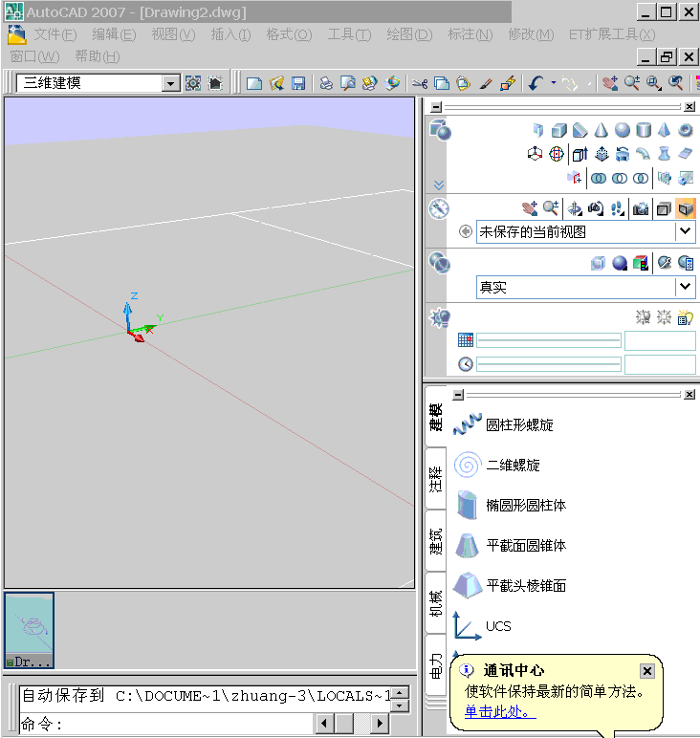Screen dimensions: 700x738
Task: Toggle the 3D Navigate compass panel icon
Action: (x=439, y=209)
